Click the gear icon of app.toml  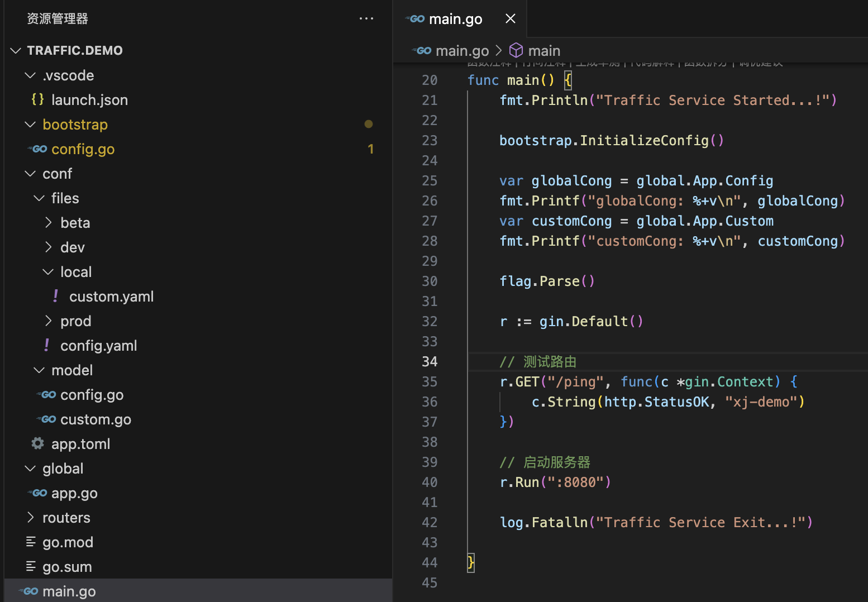click(x=38, y=443)
